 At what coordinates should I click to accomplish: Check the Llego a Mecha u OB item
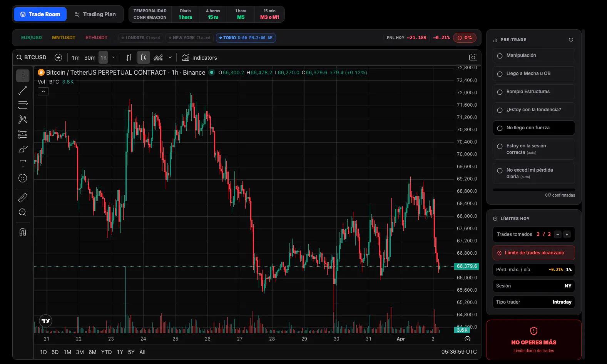[x=533, y=73]
